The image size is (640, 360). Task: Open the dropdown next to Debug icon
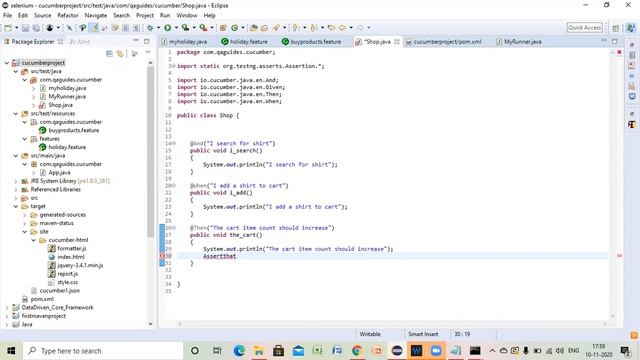click(158, 28)
